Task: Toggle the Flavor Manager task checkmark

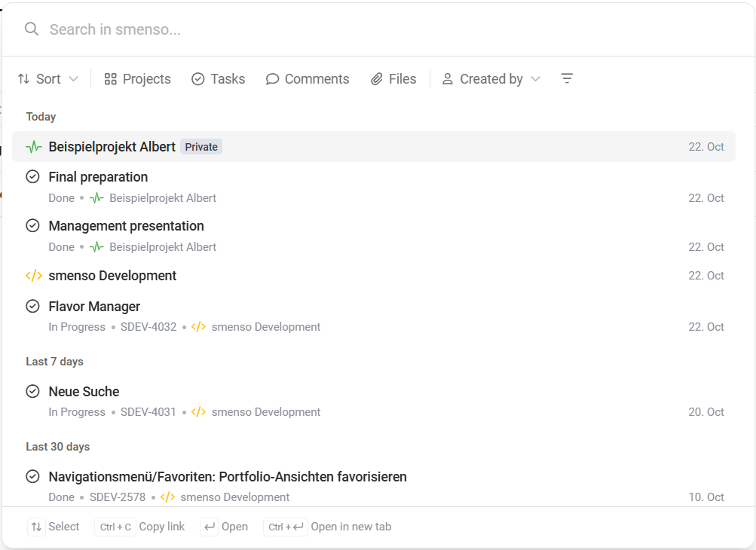Action: point(32,307)
